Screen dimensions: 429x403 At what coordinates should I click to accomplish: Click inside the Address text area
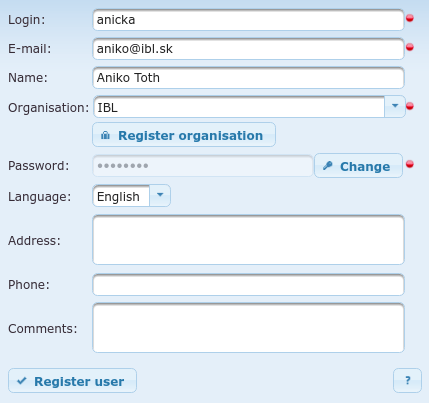tap(248, 240)
